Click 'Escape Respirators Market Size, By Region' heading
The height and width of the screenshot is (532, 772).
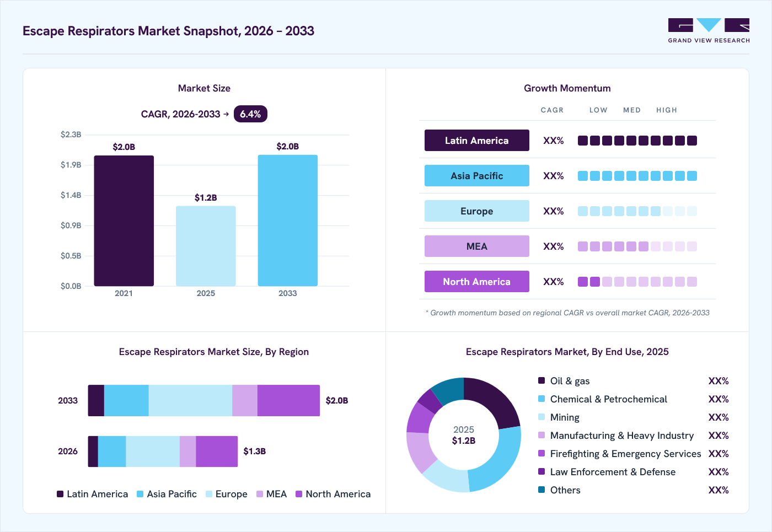214,352
